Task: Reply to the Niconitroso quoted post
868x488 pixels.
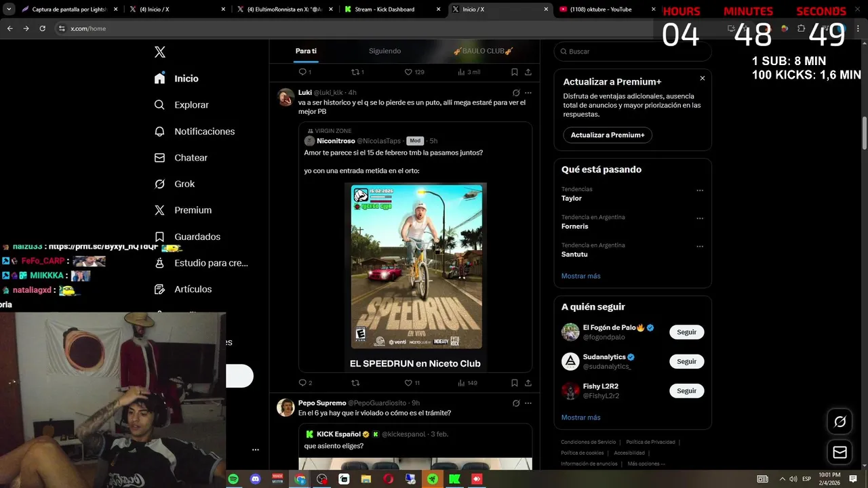Action: 305,383
